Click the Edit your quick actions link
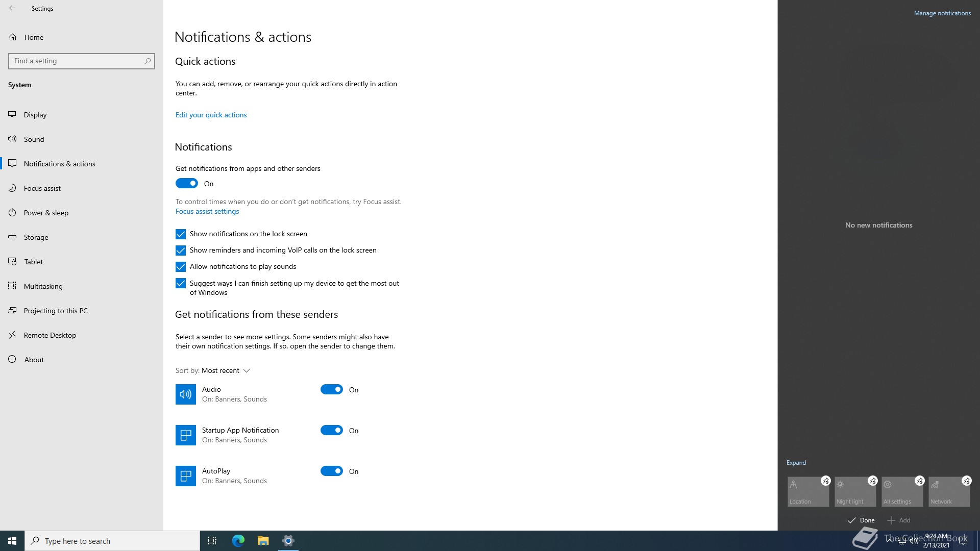 point(211,115)
